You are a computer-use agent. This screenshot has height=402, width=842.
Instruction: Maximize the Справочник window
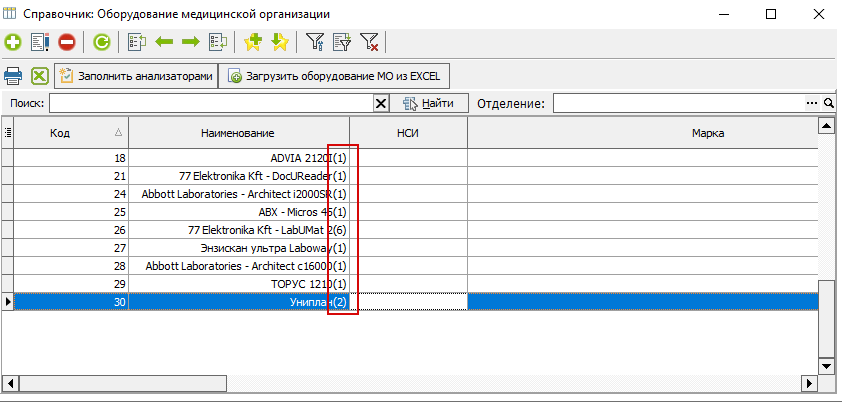click(771, 14)
